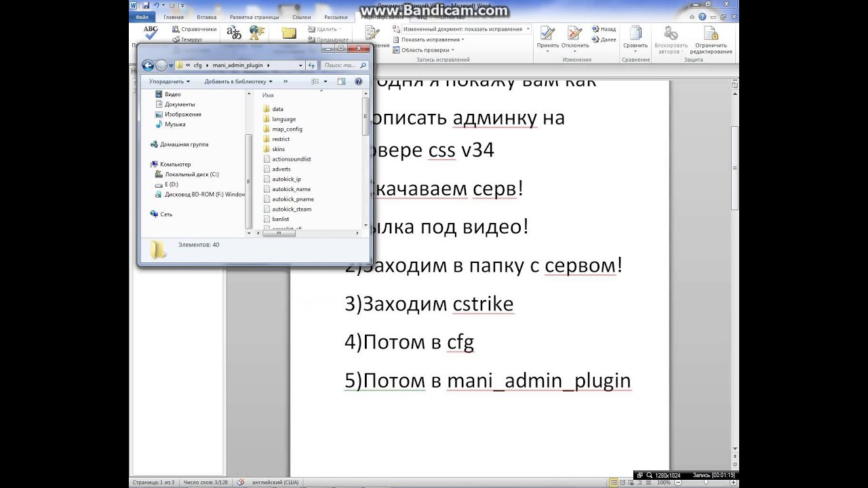
Task: Click Explorer change view icon
Action: coord(315,81)
